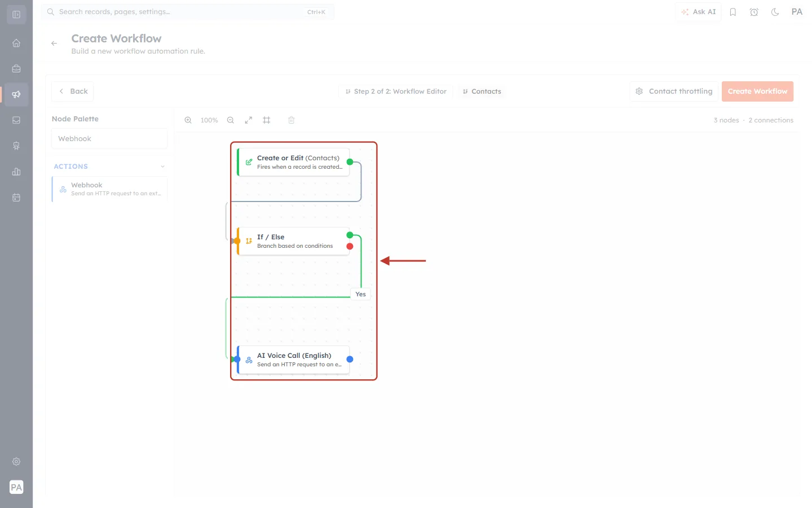Screen dimensions: 812x508
Task: Focus the Node Palette search field containing Webhook
Action: click(x=109, y=139)
